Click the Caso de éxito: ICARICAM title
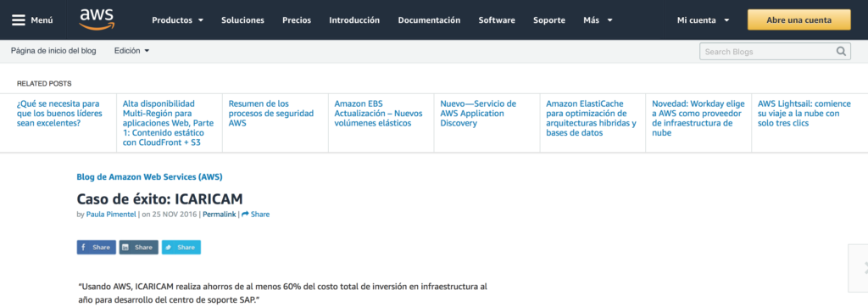Screen dimensions: 868x307 pos(159,198)
